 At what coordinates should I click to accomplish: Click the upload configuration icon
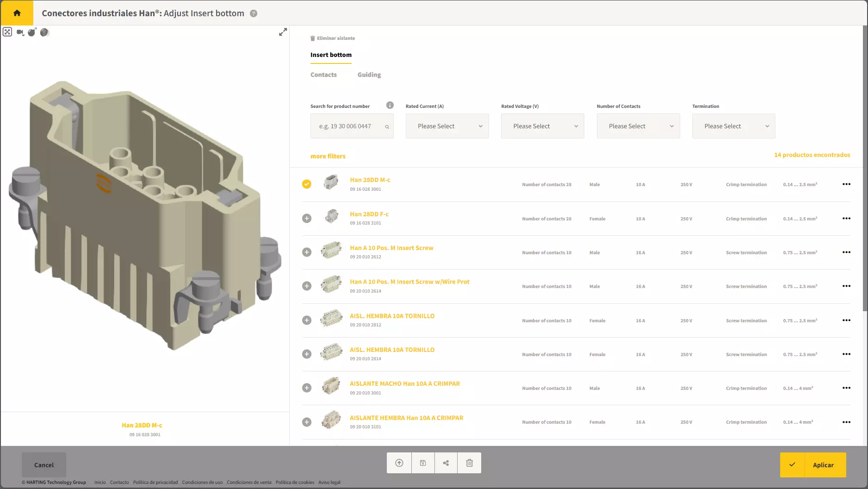point(399,463)
